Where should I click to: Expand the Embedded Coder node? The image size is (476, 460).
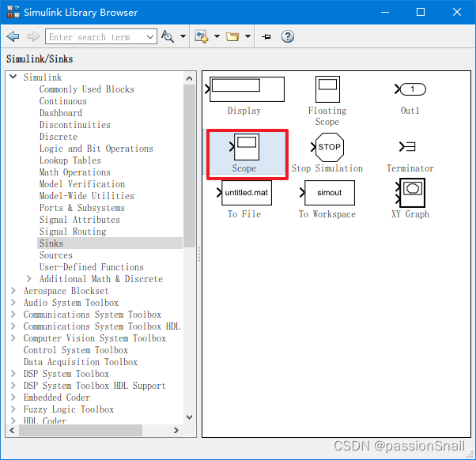point(13,398)
